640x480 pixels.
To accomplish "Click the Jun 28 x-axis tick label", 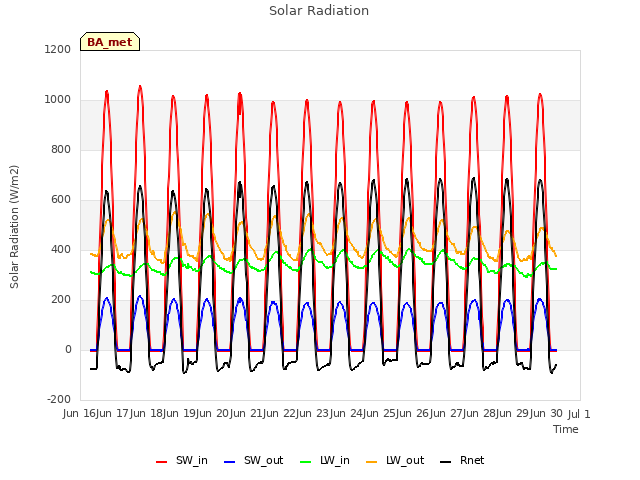I will pyautogui.click(x=479, y=414).
